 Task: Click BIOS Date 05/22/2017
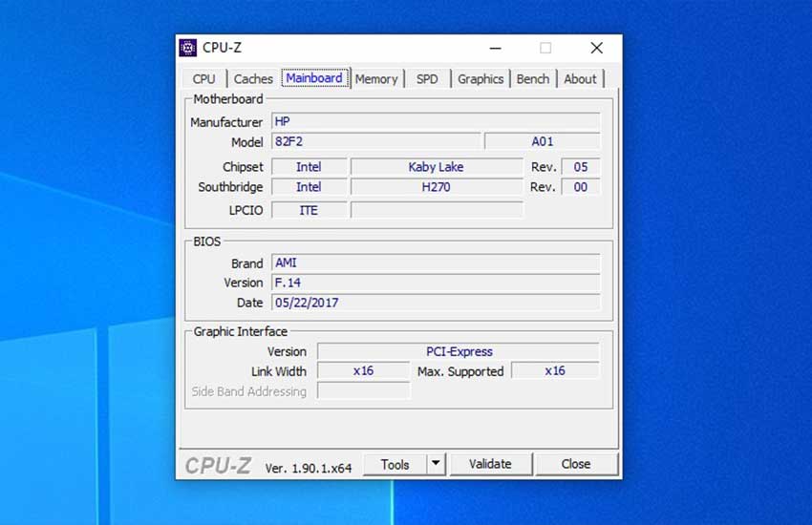(x=436, y=303)
